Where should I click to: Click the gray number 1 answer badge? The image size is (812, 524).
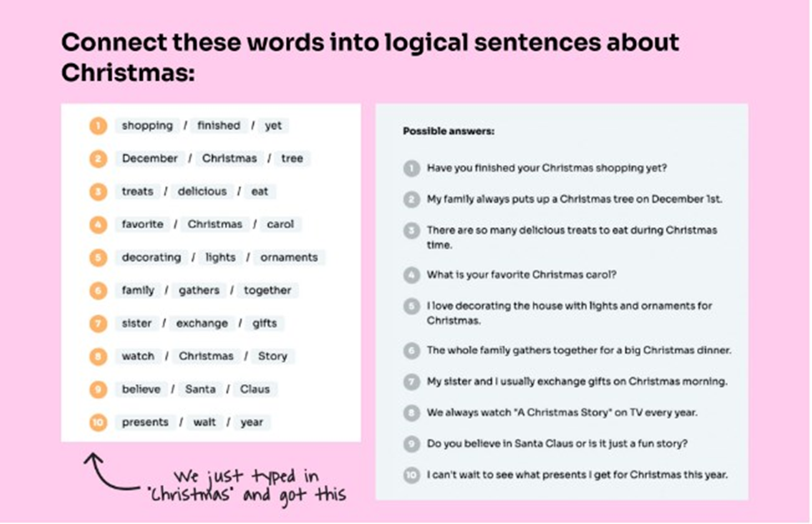click(412, 168)
